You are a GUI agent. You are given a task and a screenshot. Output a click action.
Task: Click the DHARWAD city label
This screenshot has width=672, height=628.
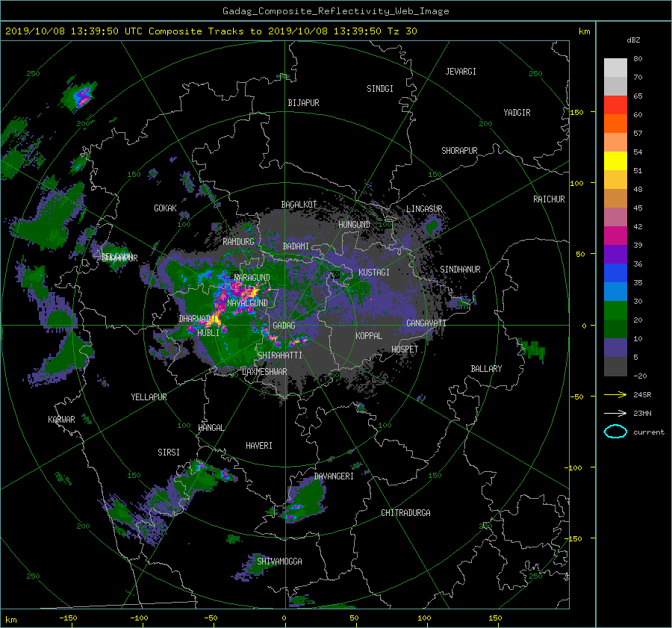click(195, 319)
